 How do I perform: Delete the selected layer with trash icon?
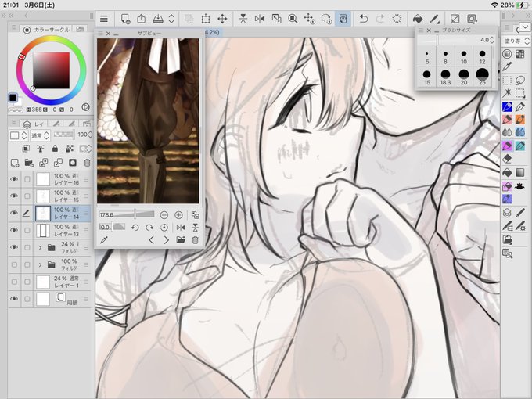(87, 163)
